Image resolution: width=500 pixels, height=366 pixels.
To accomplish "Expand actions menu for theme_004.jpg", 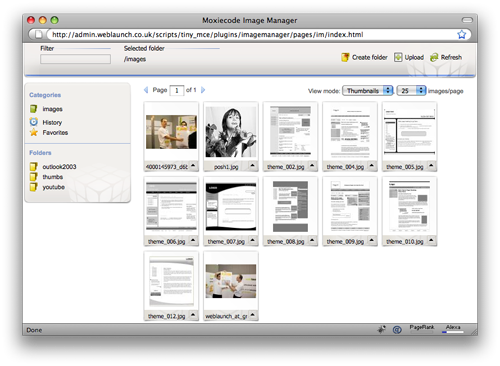I will pos(372,166).
